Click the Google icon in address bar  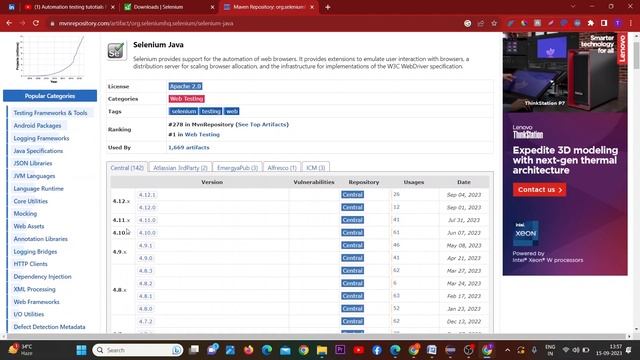468,23
